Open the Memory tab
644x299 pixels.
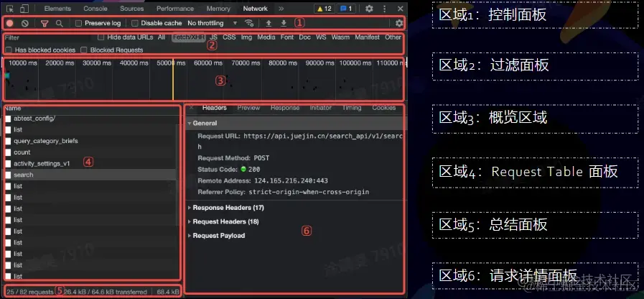tap(218, 8)
